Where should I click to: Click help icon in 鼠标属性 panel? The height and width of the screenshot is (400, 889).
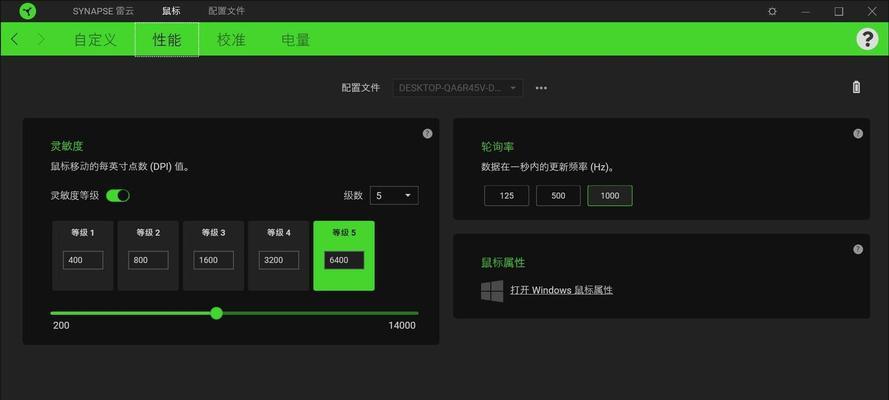pyautogui.click(x=858, y=249)
